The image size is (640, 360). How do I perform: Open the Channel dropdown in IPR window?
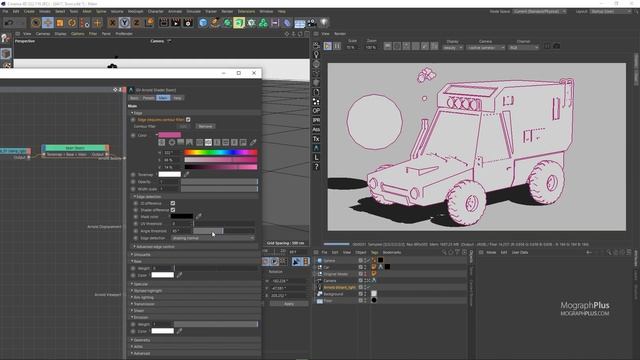(523, 48)
